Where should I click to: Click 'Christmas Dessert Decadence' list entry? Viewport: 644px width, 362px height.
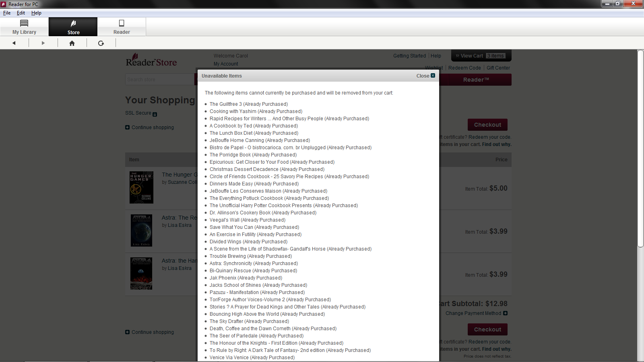click(267, 169)
